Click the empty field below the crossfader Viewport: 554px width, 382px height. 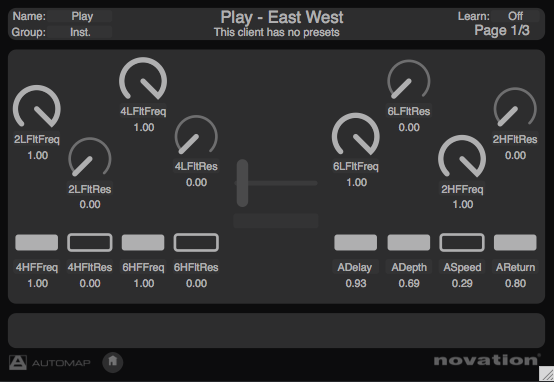click(x=276, y=221)
